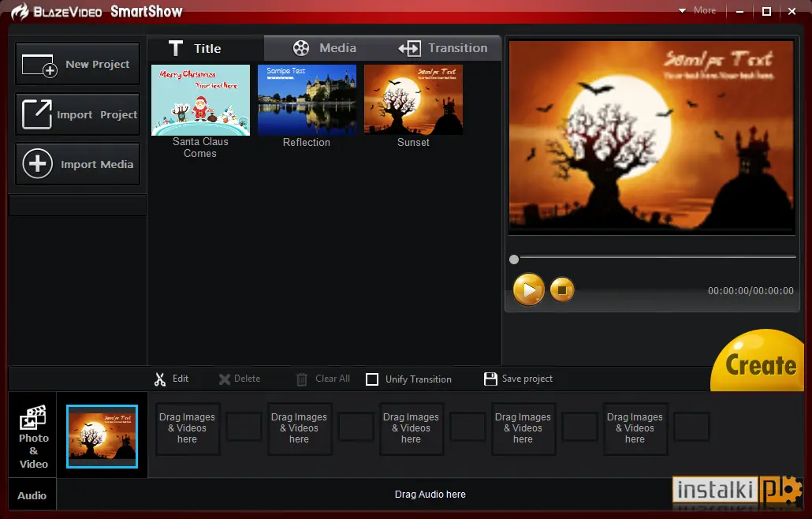Click the Delete X icon
The image size is (812, 519).
point(224,379)
